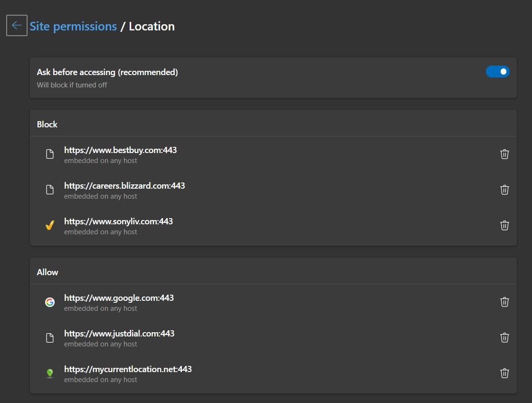Image resolution: width=532 pixels, height=403 pixels.
Task: Delete the blocked careers.blizzard.com entry
Action: pyautogui.click(x=504, y=190)
